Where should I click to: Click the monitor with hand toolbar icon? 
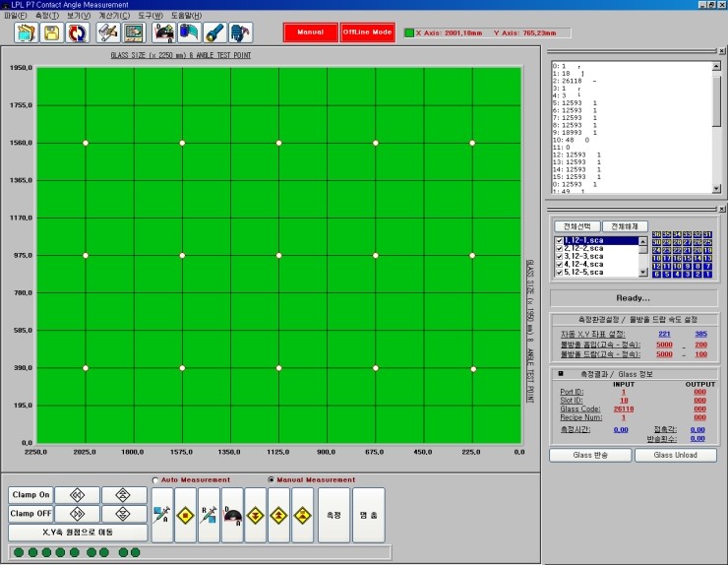(134, 32)
